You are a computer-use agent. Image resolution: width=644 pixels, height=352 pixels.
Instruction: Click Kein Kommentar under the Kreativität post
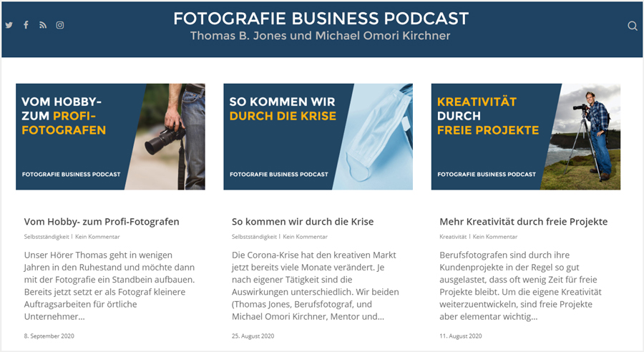pos(495,237)
